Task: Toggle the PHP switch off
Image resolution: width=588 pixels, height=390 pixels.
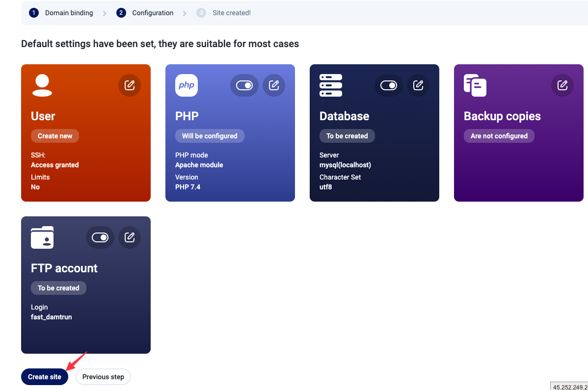Action: pyautogui.click(x=244, y=85)
